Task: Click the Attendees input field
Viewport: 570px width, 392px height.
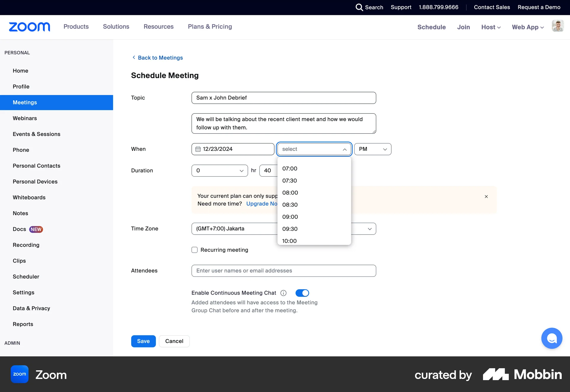Action: click(284, 271)
